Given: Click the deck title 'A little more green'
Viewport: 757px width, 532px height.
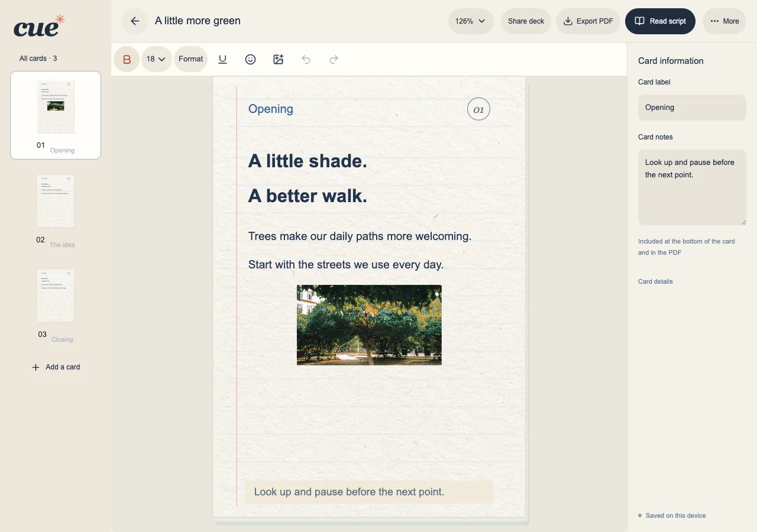Looking at the screenshot, I should pos(198,21).
